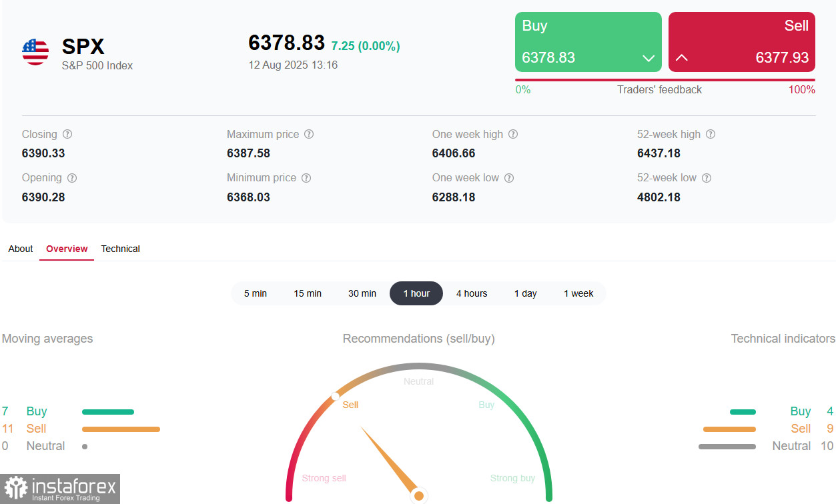Switch to 1 week timeframe
Image resolution: width=836 pixels, height=504 pixels.
(x=578, y=293)
